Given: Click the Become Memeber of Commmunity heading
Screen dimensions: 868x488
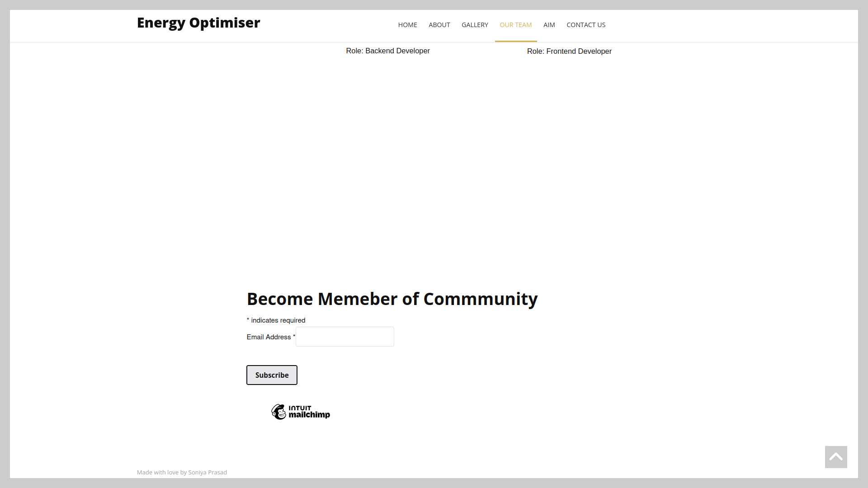Looking at the screenshot, I should (x=392, y=299).
